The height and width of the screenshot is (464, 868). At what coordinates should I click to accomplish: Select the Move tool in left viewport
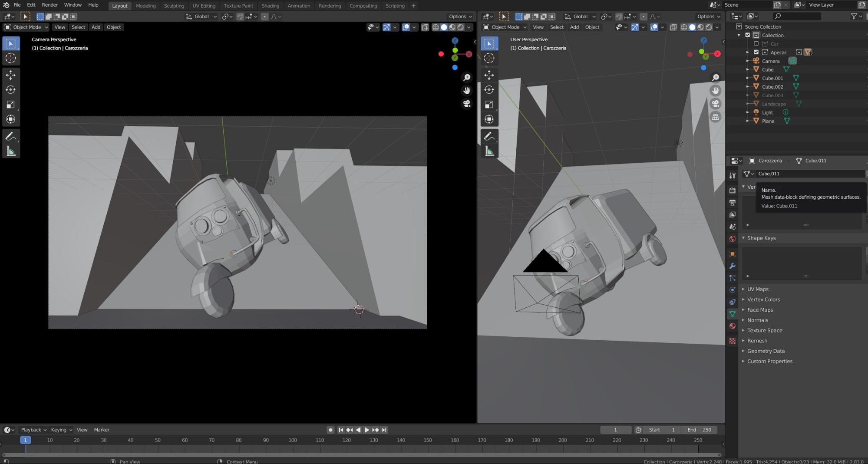[x=11, y=75]
